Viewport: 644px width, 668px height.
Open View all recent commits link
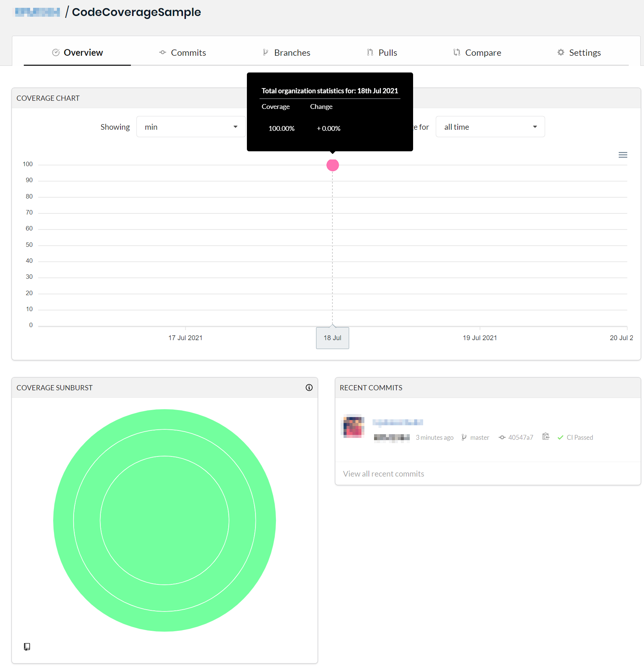[383, 474]
